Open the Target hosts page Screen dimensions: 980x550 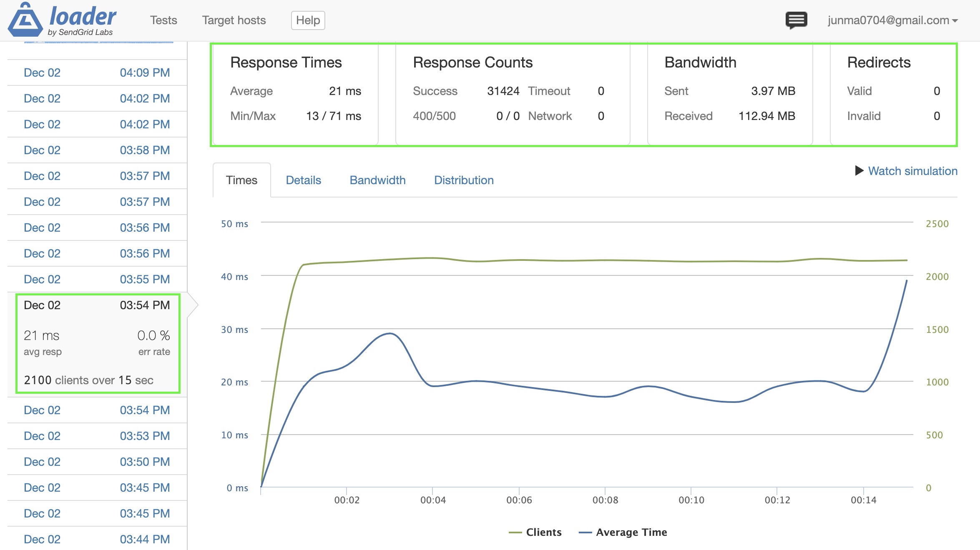tap(234, 20)
